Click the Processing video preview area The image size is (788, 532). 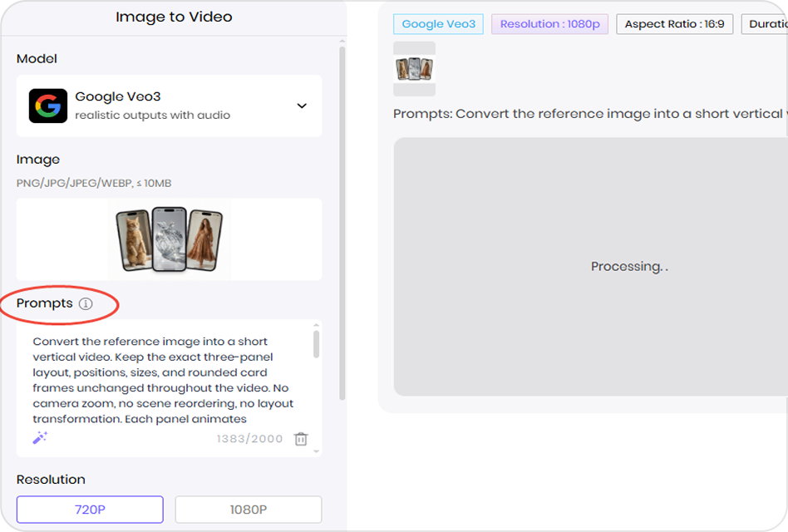pyautogui.click(x=590, y=267)
